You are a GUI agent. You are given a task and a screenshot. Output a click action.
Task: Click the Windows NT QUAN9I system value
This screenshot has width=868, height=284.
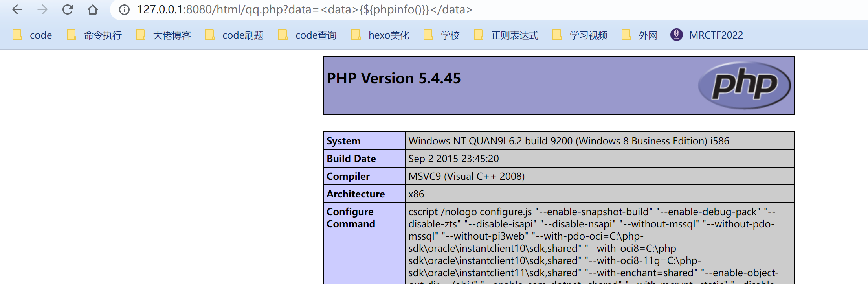569,141
